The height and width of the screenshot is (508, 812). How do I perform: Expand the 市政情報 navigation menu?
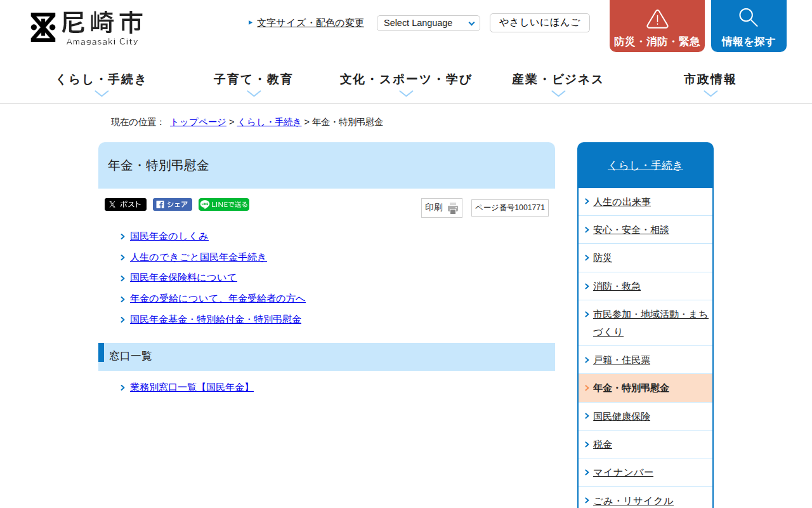(x=709, y=79)
